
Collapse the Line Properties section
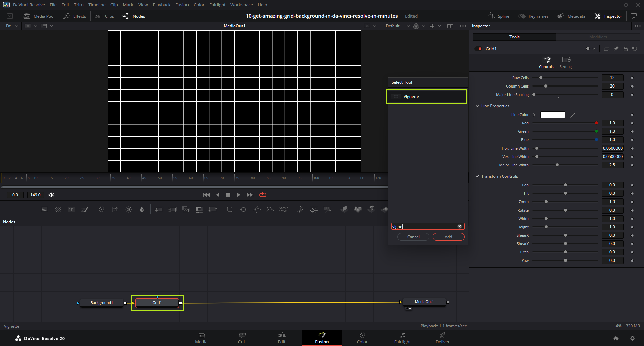pyautogui.click(x=477, y=106)
